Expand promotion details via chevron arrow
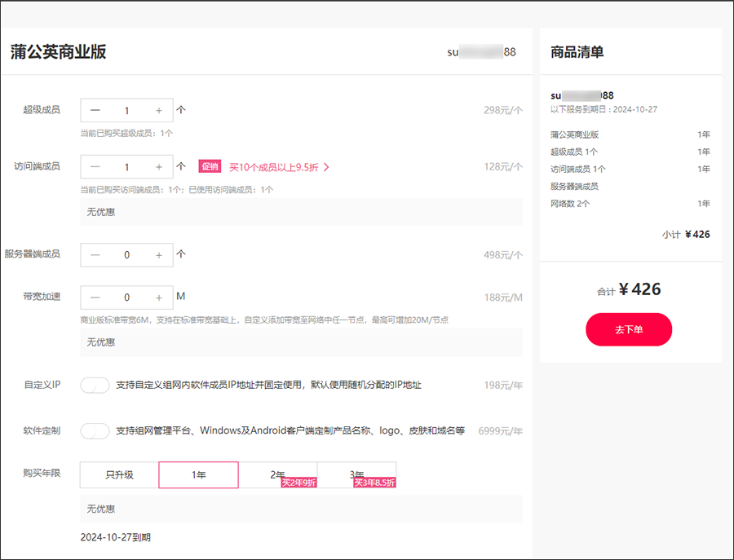The height and width of the screenshot is (560, 734). click(x=326, y=167)
